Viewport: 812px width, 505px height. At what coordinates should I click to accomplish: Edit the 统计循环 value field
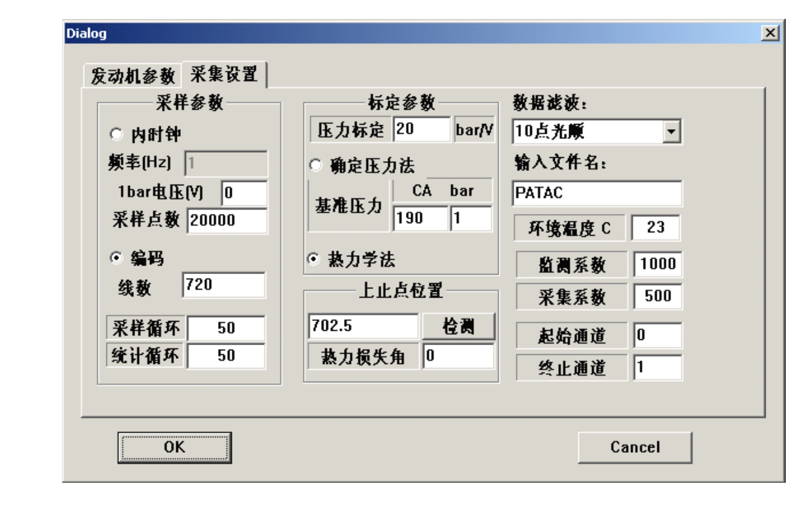pos(226,356)
